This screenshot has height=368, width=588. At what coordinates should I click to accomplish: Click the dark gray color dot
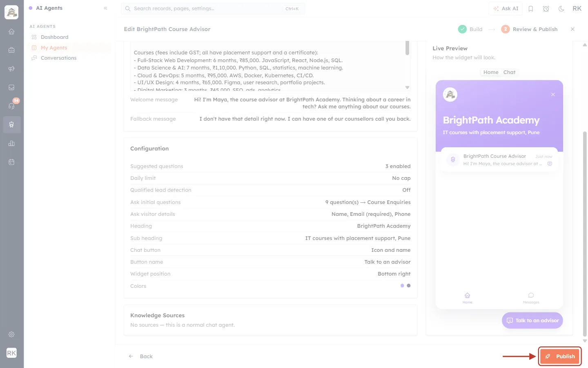[x=409, y=286]
